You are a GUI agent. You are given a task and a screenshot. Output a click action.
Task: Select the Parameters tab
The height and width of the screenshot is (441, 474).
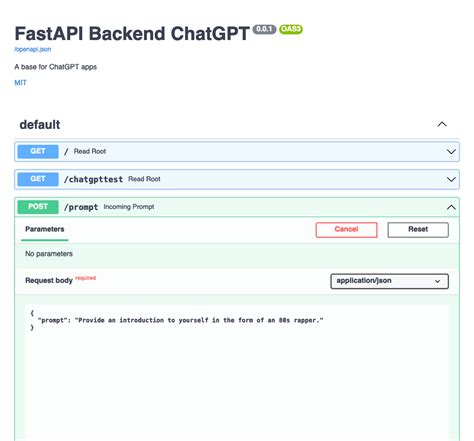point(45,229)
